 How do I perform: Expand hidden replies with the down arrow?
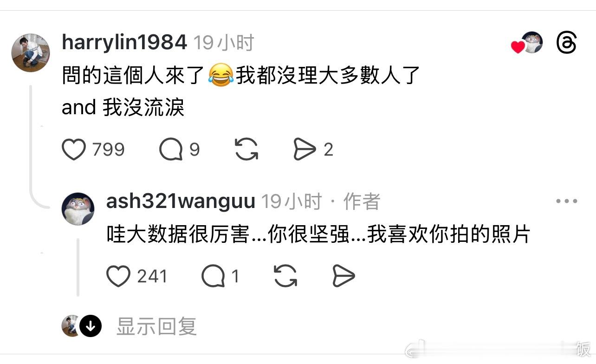point(91,326)
